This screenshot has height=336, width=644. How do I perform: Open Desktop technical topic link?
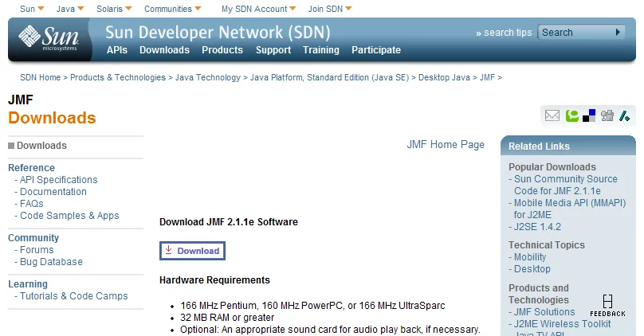point(532,268)
